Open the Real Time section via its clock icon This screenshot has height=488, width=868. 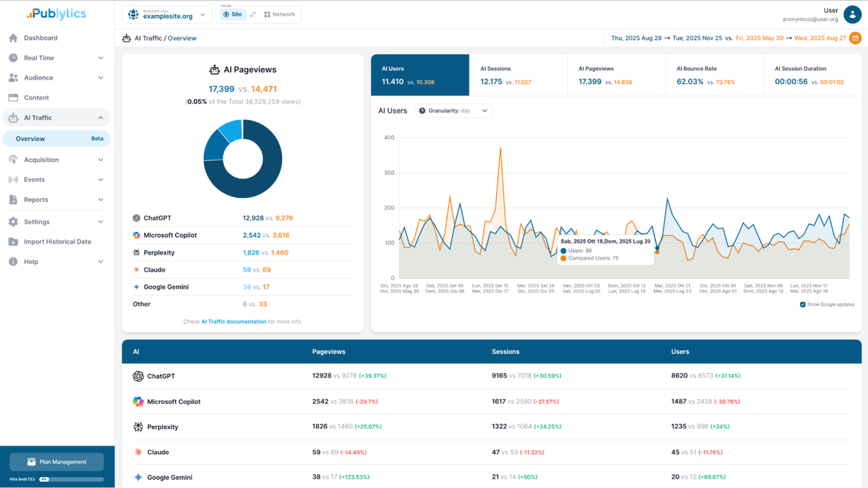[13, 58]
